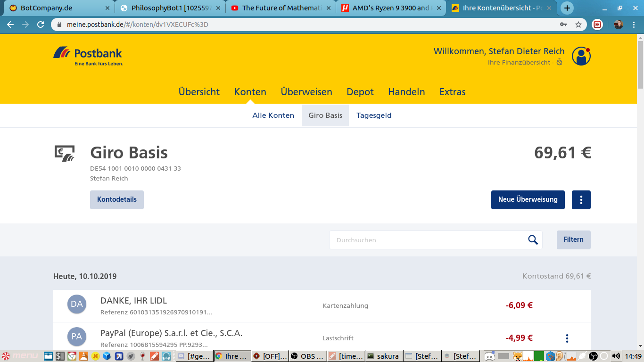Switch to the BotCompany.de browser tab
Screen dimensions: 644x362
(x=57, y=8)
